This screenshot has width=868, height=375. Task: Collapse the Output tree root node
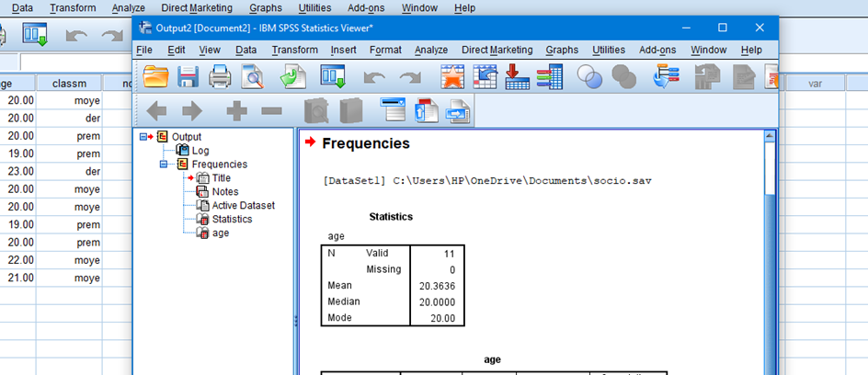pos(143,137)
